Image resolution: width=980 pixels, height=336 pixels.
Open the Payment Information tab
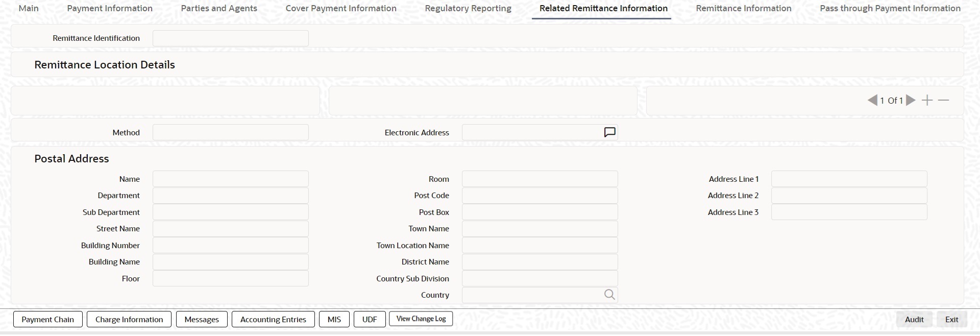110,8
